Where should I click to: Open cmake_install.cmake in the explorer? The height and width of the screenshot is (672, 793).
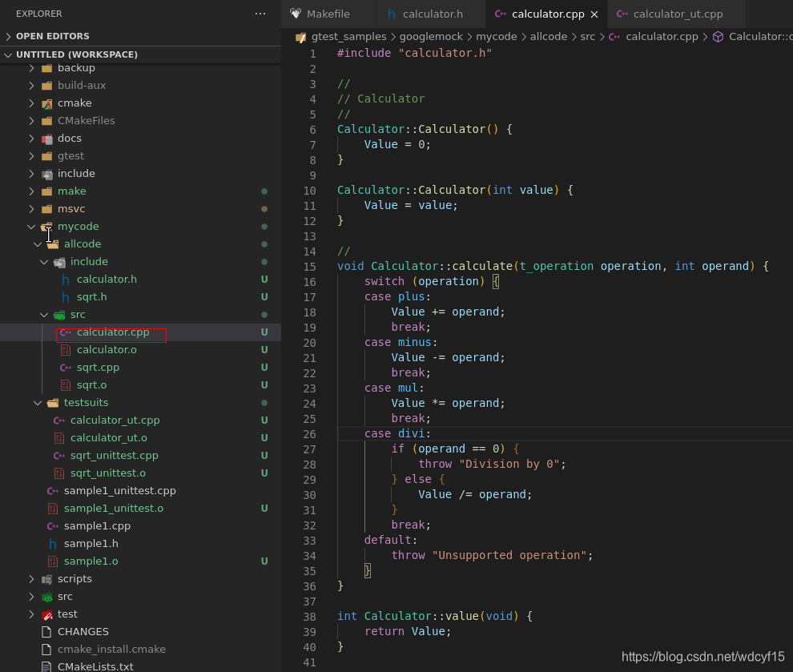(112, 650)
